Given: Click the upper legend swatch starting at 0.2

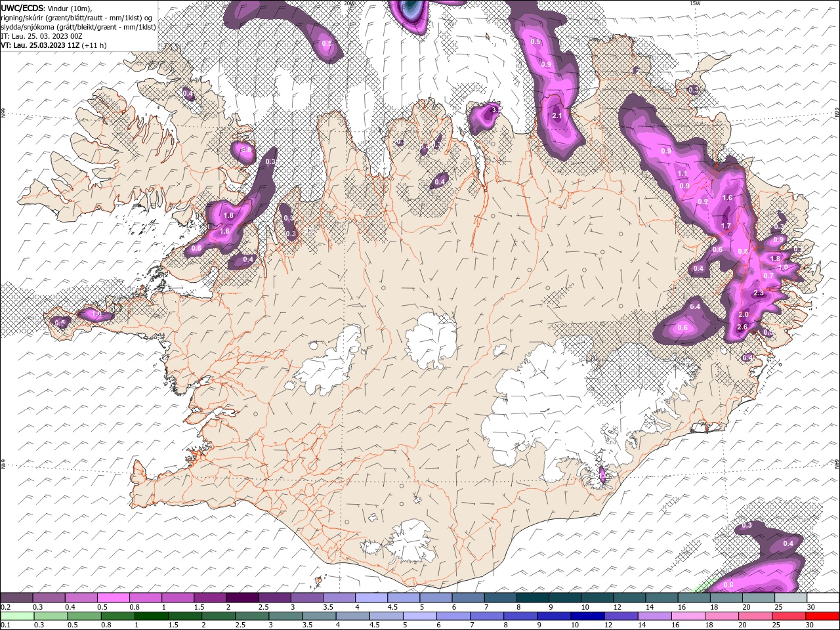Looking at the screenshot, I should (x=16, y=598).
